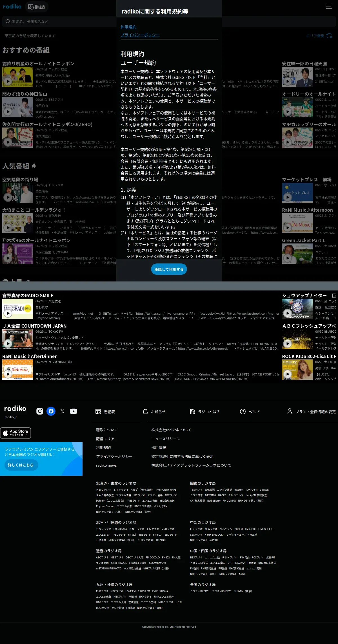
Task: Open radiko YouTube icon in footer
Action: (74, 411)
